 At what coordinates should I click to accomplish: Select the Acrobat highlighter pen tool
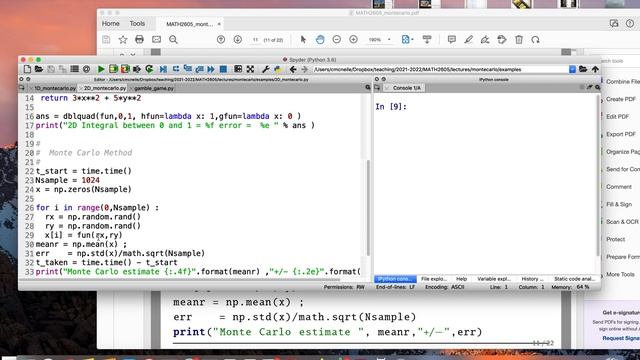click(468, 40)
